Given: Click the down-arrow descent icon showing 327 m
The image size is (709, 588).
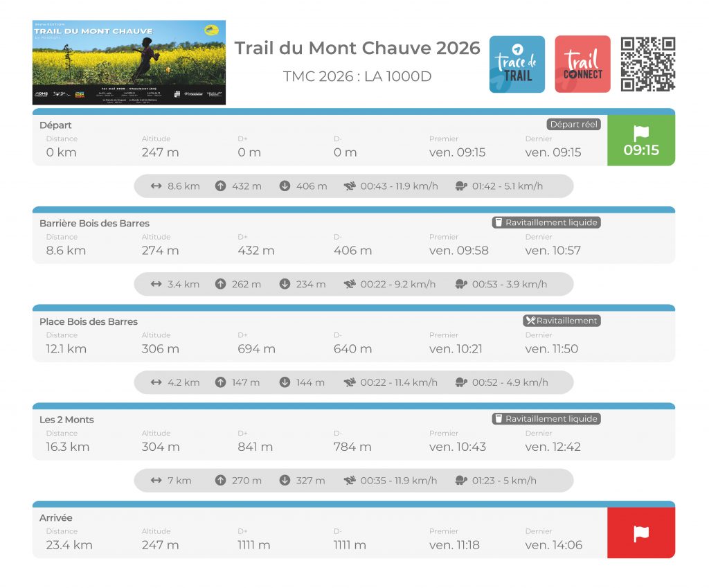Looking at the screenshot, I should click(285, 481).
